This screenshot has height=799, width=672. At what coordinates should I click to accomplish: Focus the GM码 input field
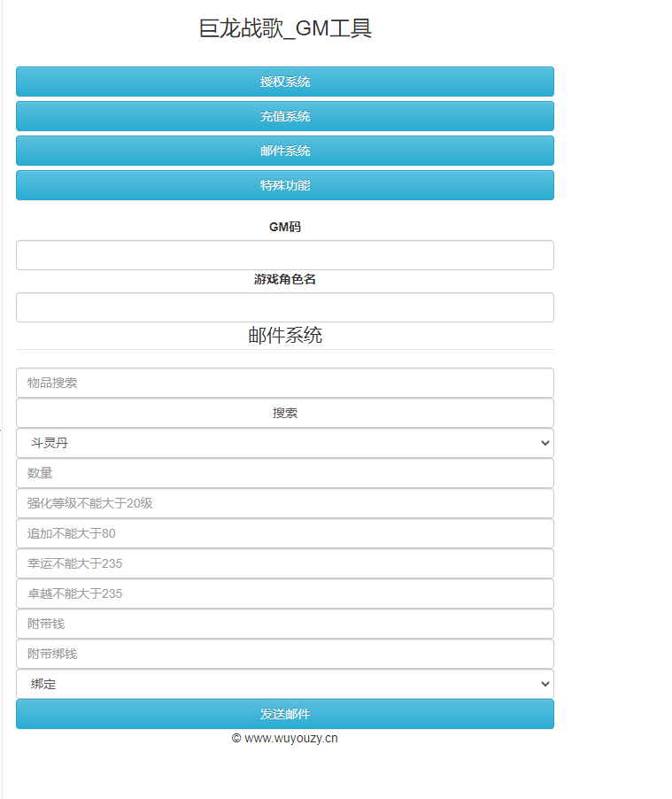tap(285, 255)
